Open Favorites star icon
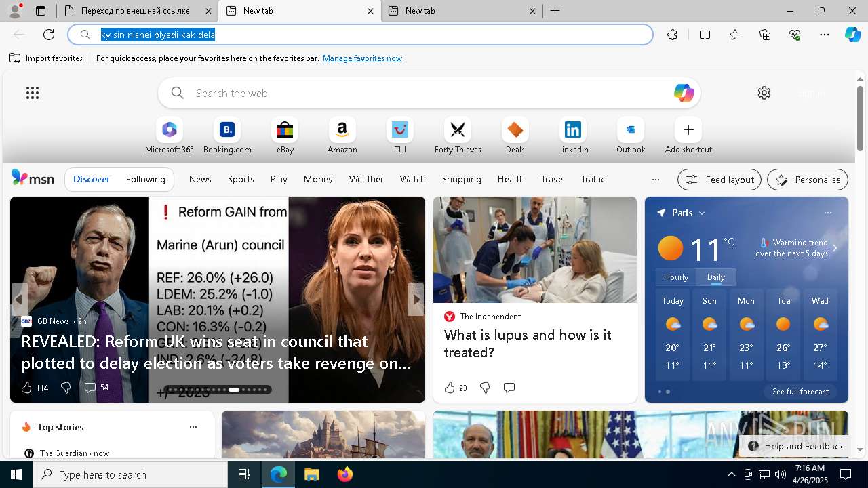The width and height of the screenshot is (868, 488). click(735, 35)
